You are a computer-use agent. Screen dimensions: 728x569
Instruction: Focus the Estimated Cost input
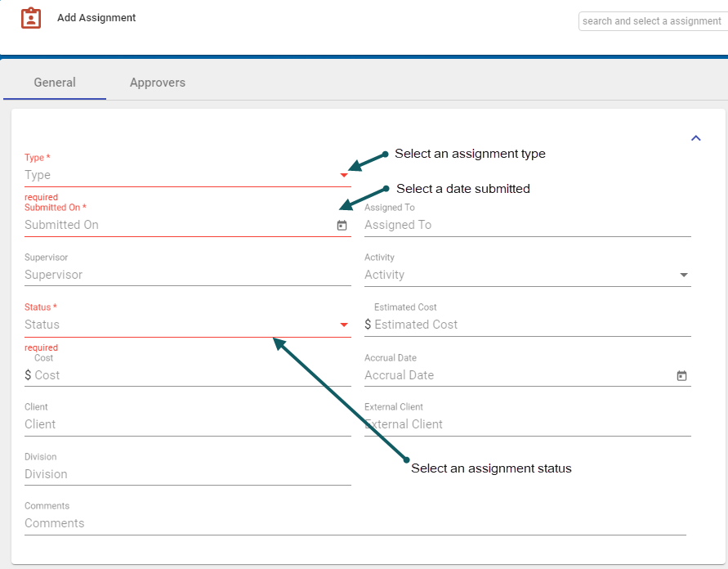(531, 325)
